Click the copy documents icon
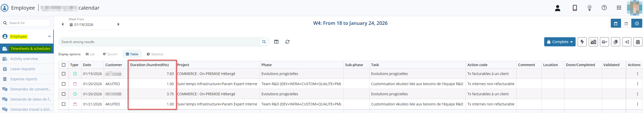Image resolution: width=644 pixels, height=113 pixels. 615,42
